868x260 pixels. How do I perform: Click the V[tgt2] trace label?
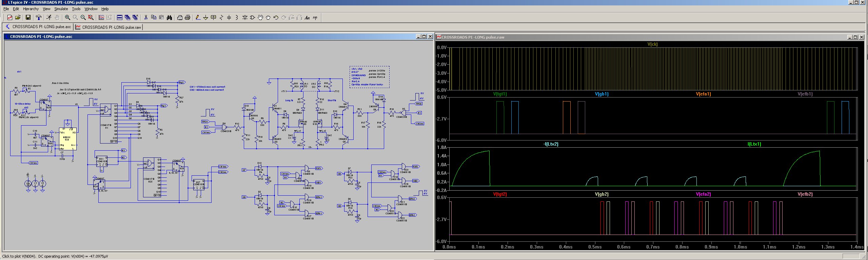coord(500,194)
